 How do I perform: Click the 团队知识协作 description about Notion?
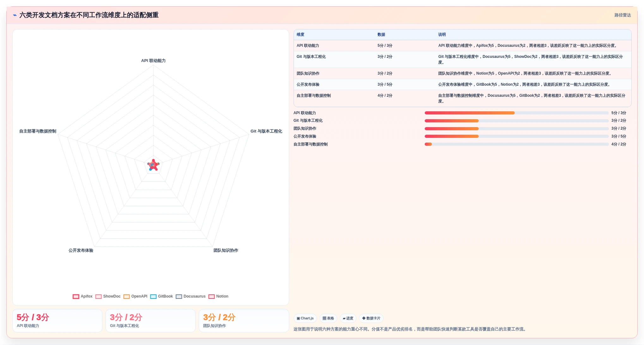pyautogui.click(x=525, y=73)
